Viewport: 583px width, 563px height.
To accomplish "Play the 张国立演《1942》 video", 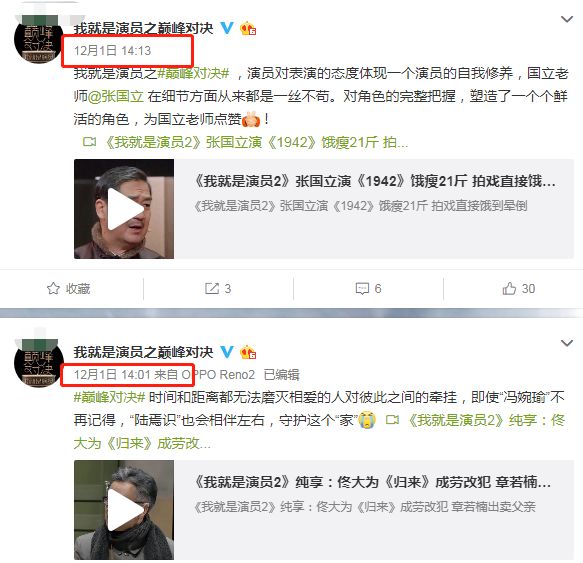I will [124, 209].
